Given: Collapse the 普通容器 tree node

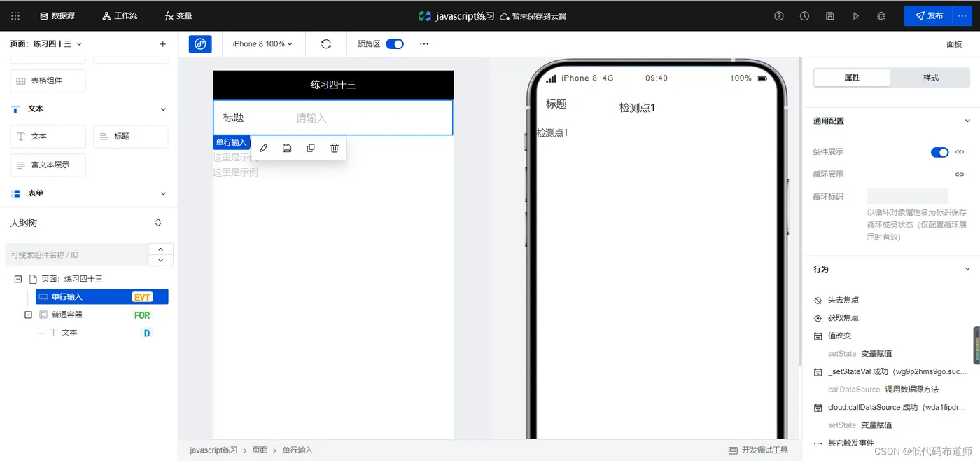Looking at the screenshot, I should coord(29,315).
